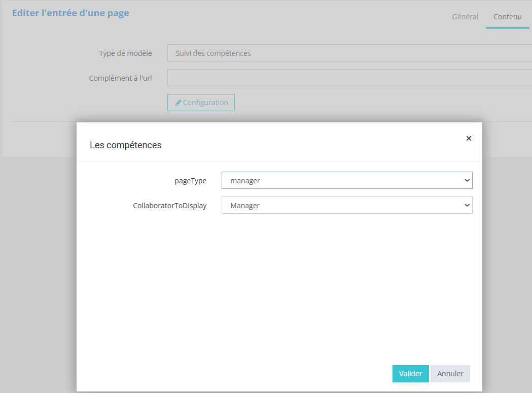Click the Complément à l'url label
Screen dimensions: 532x393
click(x=120, y=78)
